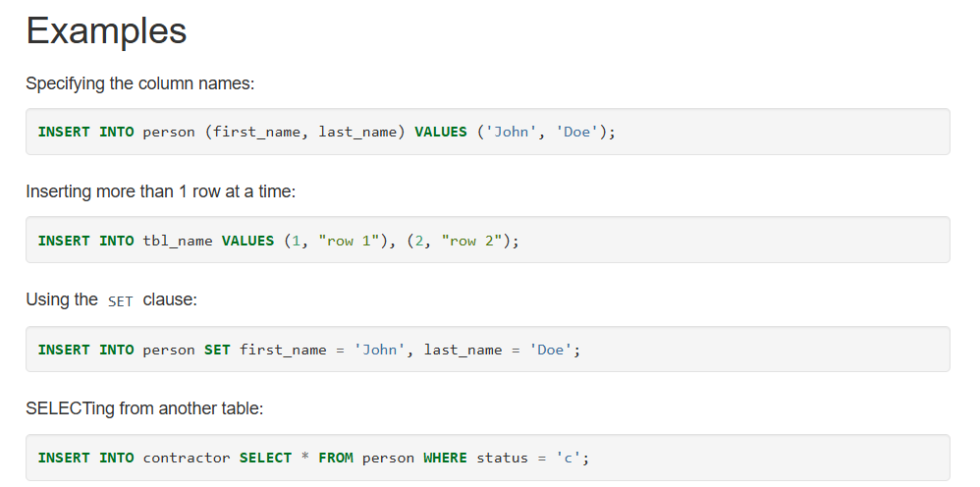Click the WHERE keyword
980x487 pixels.
(445, 458)
